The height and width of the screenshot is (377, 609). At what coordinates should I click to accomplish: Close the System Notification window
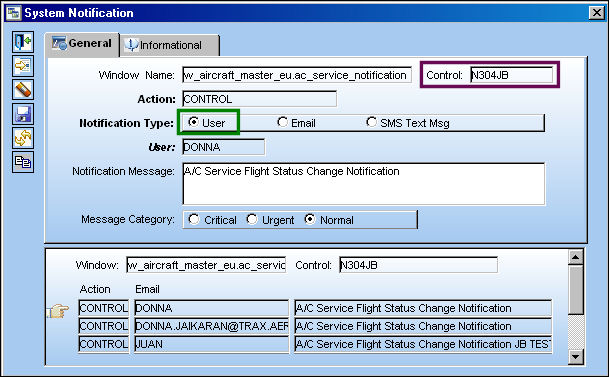pyautogui.click(x=597, y=13)
